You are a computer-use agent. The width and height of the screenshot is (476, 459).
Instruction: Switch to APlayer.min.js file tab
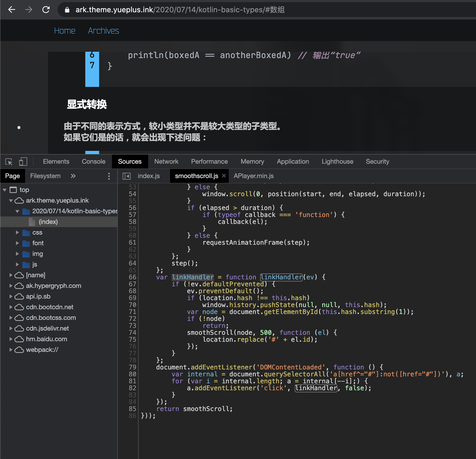[254, 176]
